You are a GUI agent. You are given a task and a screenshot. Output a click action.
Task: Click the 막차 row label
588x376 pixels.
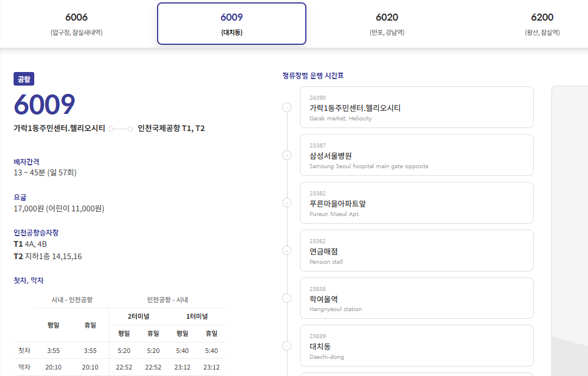coord(24,367)
